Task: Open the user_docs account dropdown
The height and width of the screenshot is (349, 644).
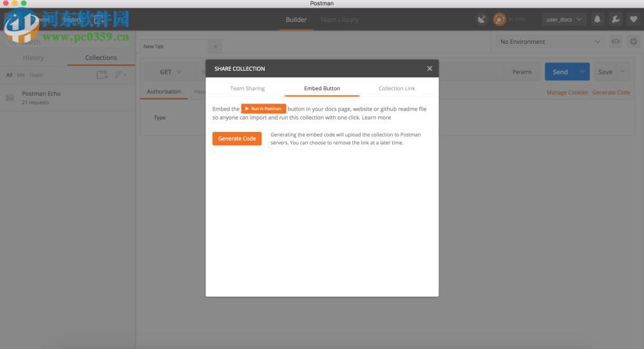Action: pyautogui.click(x=564, y=19)
